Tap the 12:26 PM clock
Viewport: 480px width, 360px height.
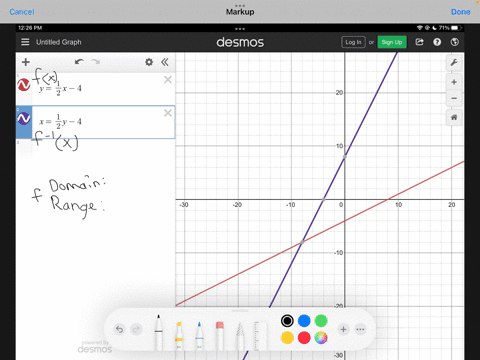tap(30, 28)
